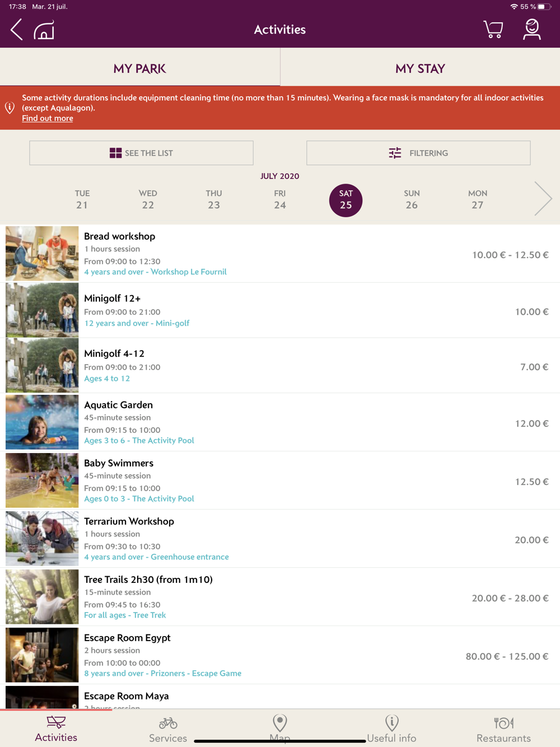The width and height of the screenshot is (560, 747).
Task: Click the grid icon beside See The List
Action: coord(115,153)
